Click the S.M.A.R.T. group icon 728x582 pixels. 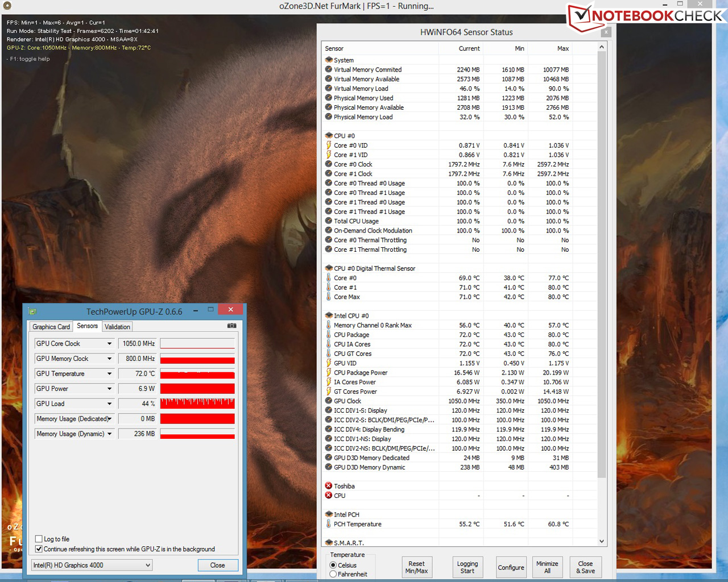tap(329, 543)
